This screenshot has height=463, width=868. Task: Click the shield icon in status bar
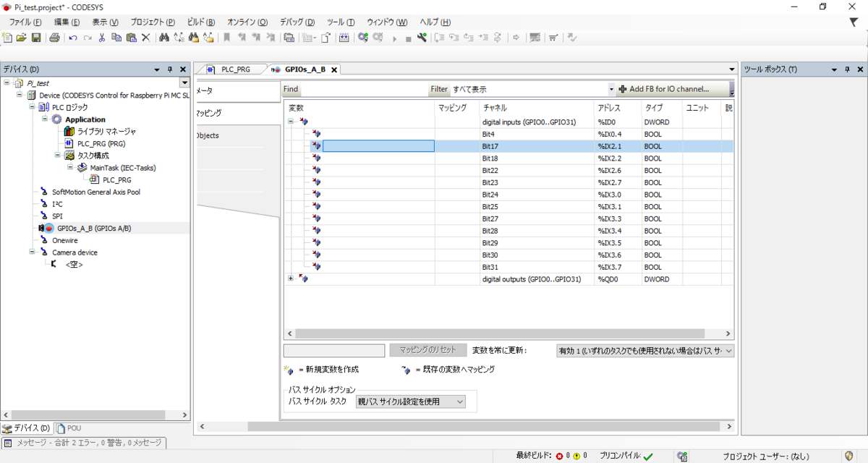(848, 456)
